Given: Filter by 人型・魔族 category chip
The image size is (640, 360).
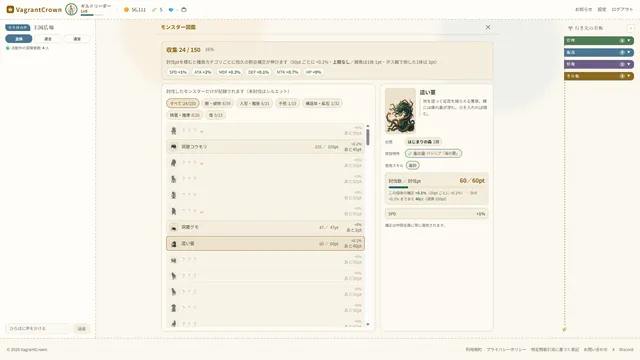Looking at the screenshot, I should click(255, 103).
